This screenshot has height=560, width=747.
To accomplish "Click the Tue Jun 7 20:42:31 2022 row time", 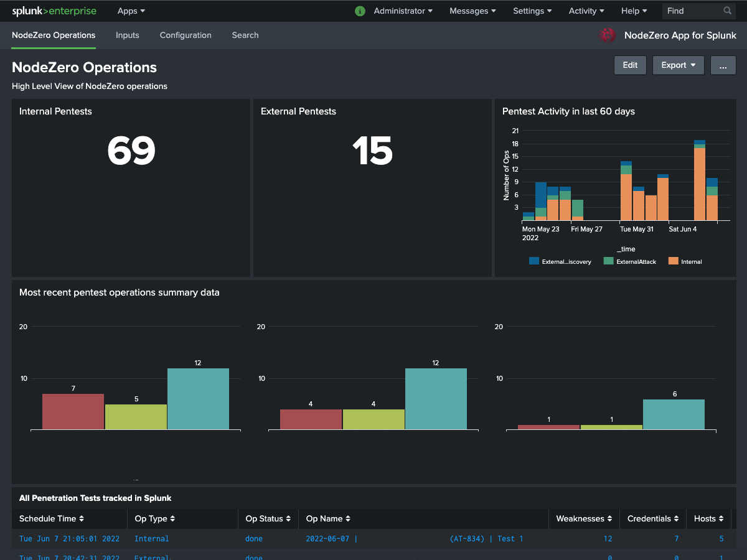I will click(69, 557).
